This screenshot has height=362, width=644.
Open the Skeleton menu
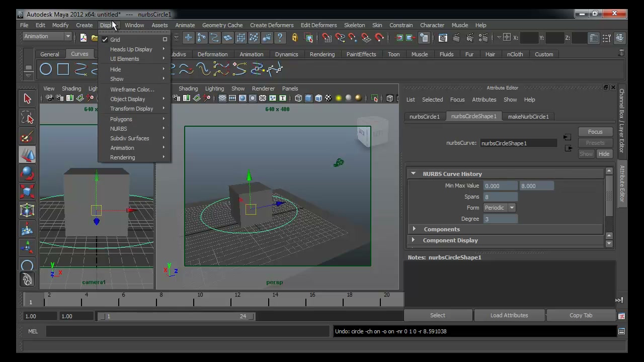coord(354,25)
